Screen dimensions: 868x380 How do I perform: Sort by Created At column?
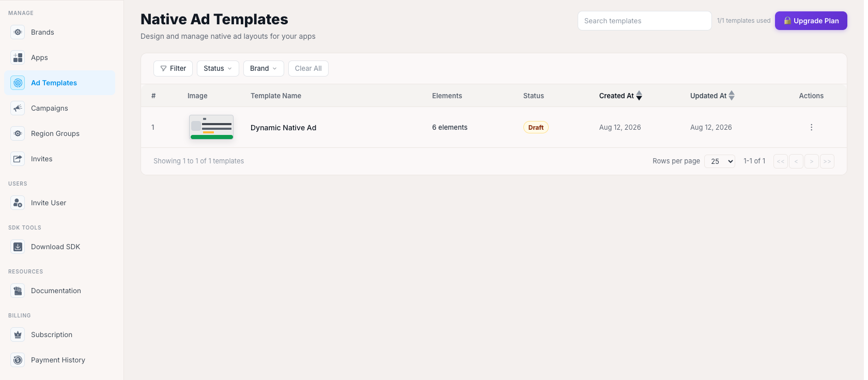pos(621,96)
